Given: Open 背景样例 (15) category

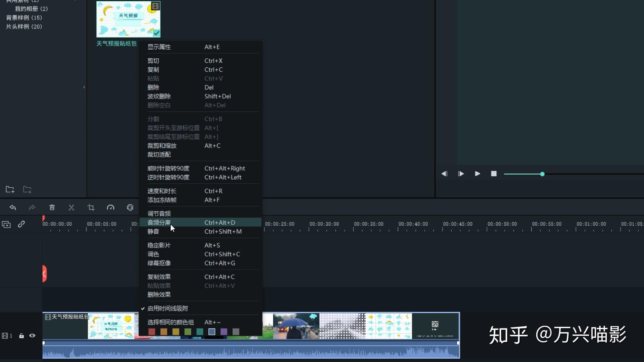Looking at the screenshot, I should coord(24,18).
